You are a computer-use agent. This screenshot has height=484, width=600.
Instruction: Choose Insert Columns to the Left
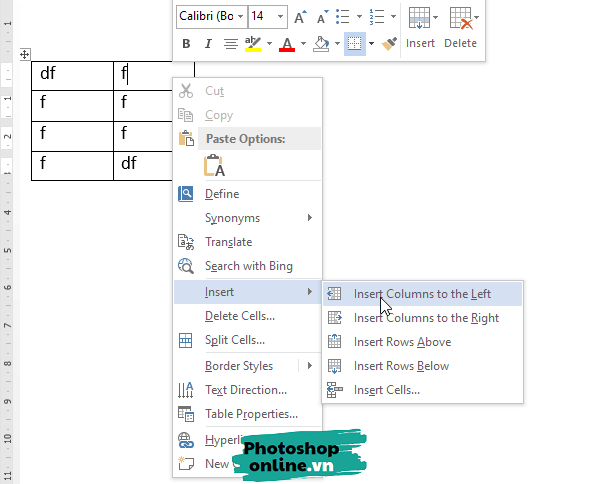[x=422, y=294]
